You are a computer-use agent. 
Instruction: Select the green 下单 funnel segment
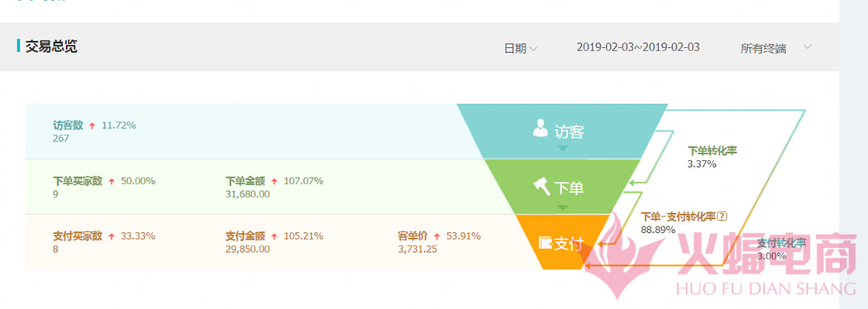coord(562,187)
